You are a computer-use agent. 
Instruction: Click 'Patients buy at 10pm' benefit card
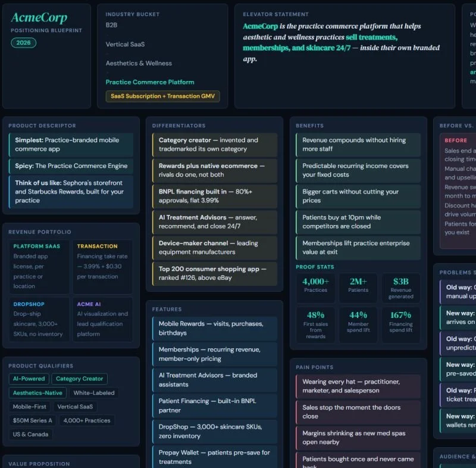(x=358, y=222)
